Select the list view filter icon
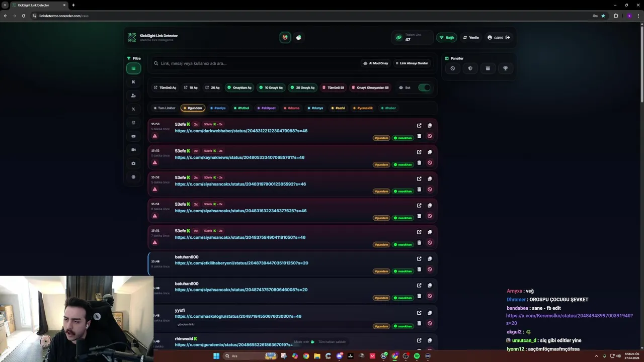Image resolution: width=644 pixels, height=362 pixels. 133,68
